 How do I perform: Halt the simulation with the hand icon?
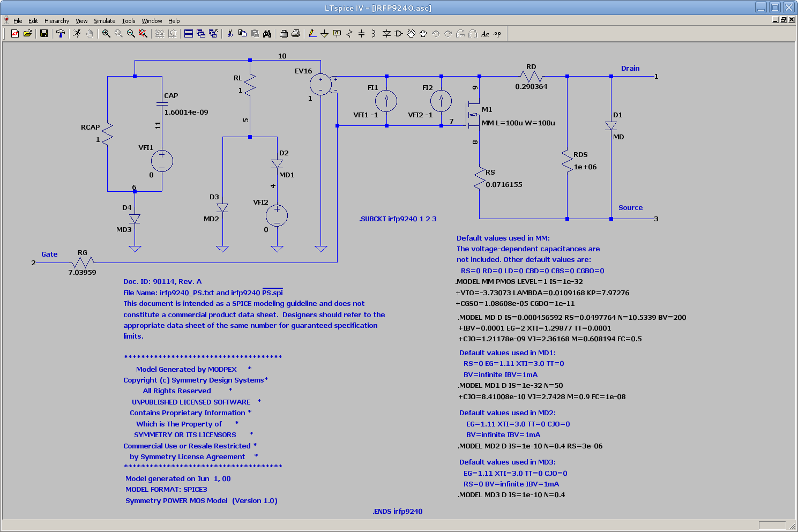pyautogui.click(x=90, y=34)
